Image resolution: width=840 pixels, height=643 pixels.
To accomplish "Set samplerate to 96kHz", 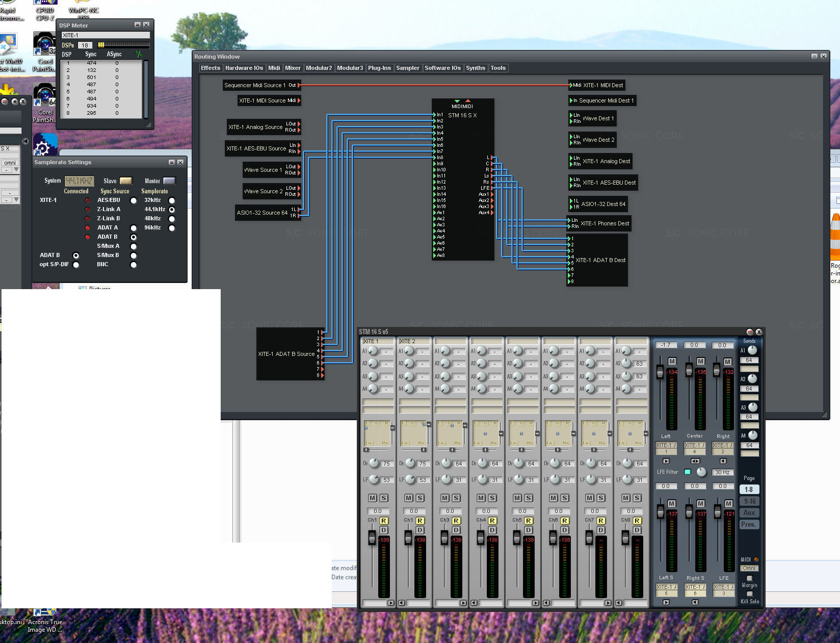I will coord(172,228).
